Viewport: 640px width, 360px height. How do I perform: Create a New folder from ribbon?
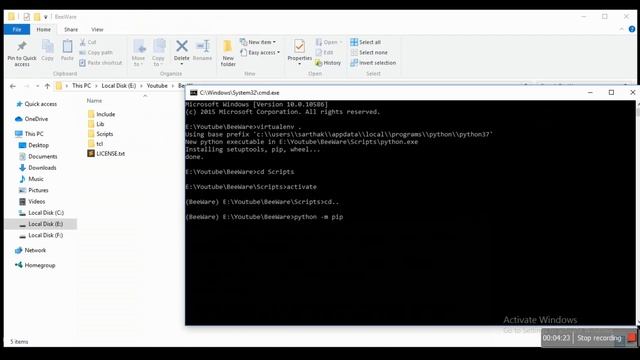tap(228, 53)
